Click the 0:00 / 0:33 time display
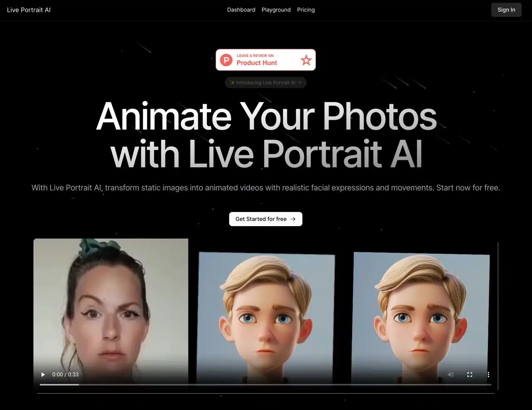This screenshot has width=532, height=410. point(65,374)
